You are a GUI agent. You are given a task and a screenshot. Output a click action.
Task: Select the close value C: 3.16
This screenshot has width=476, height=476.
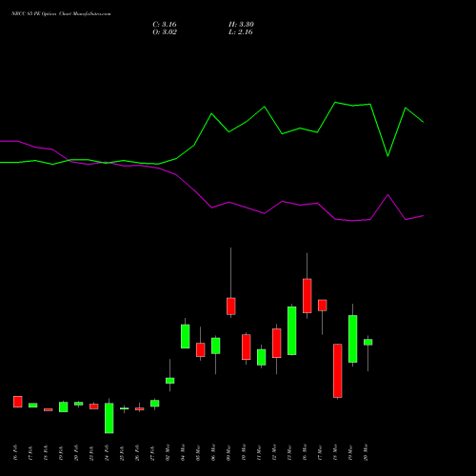point(165,25)
